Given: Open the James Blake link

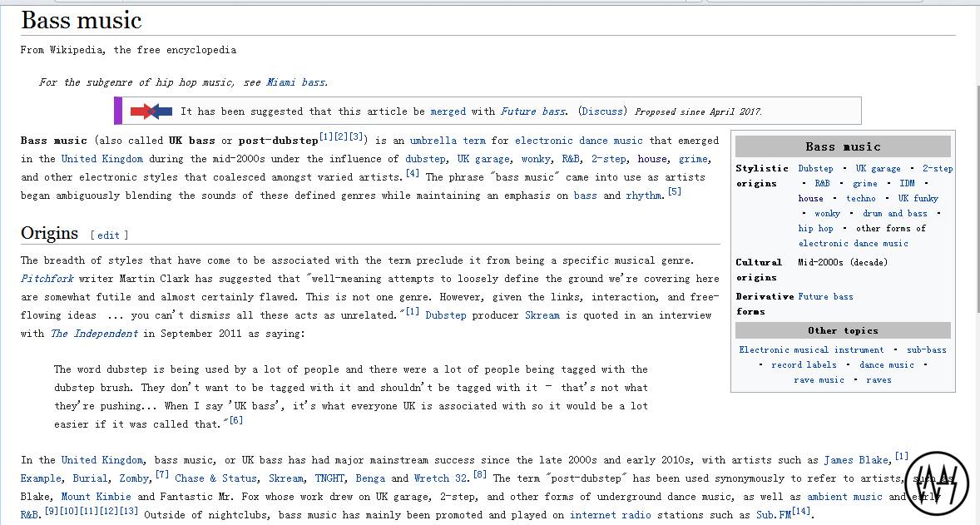Looking at the screenshot, I should 855,460.
